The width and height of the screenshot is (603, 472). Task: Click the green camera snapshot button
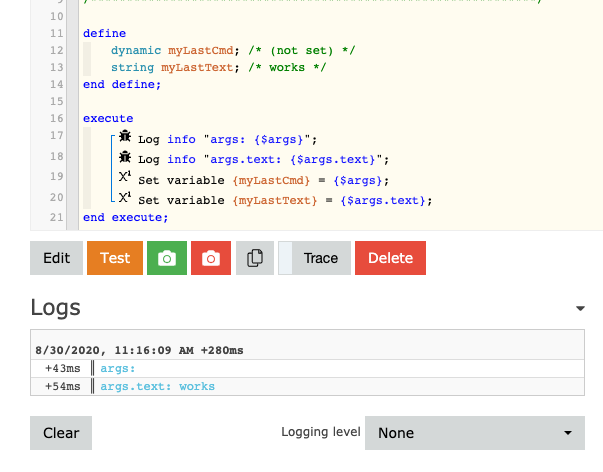tap(167, 258)
